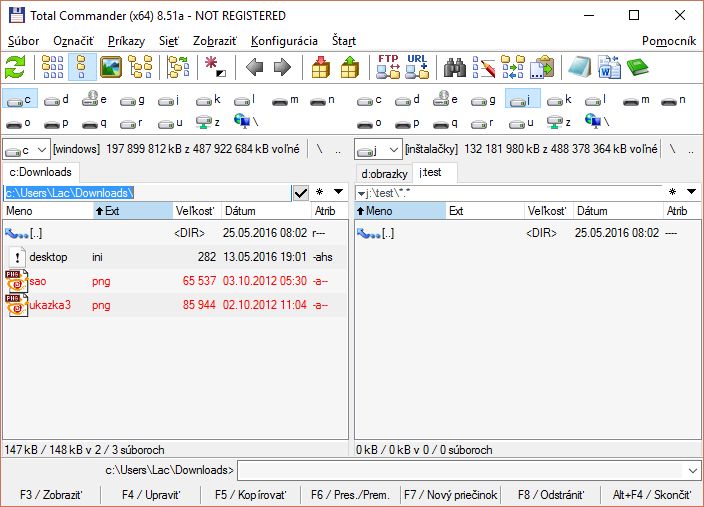Select the ukazka3 png file
This screenshot has width=704, height=507.
point(175,305)
